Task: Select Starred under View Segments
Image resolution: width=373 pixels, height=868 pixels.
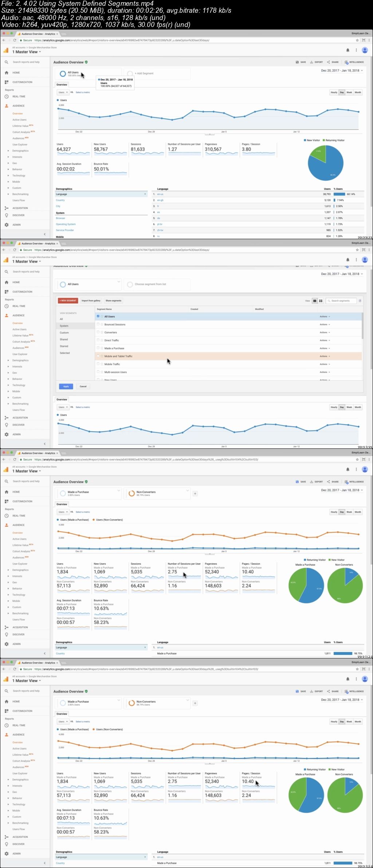Action: 64,346
